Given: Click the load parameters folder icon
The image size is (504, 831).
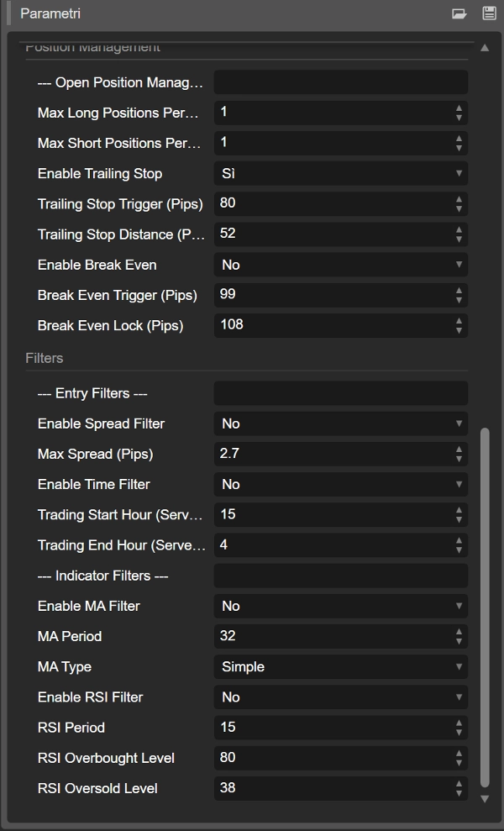Looking at the screenshot, I should click(459, 13).
